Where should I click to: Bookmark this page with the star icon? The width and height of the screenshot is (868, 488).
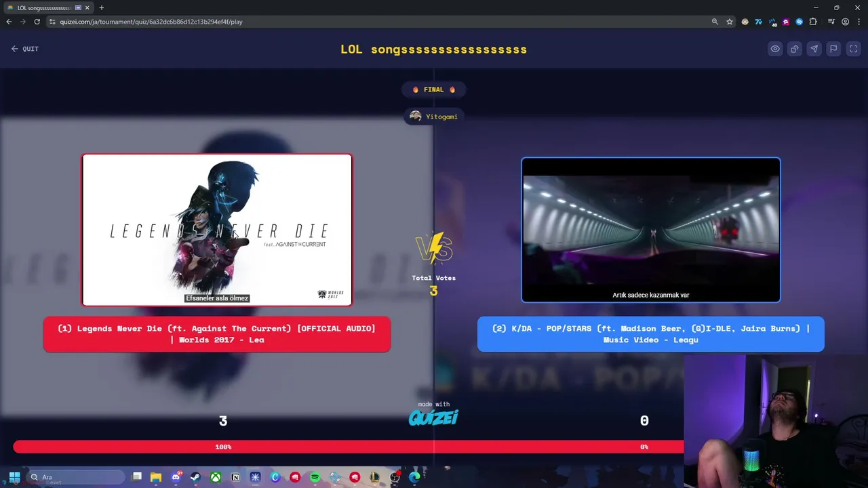coord(730,22)
